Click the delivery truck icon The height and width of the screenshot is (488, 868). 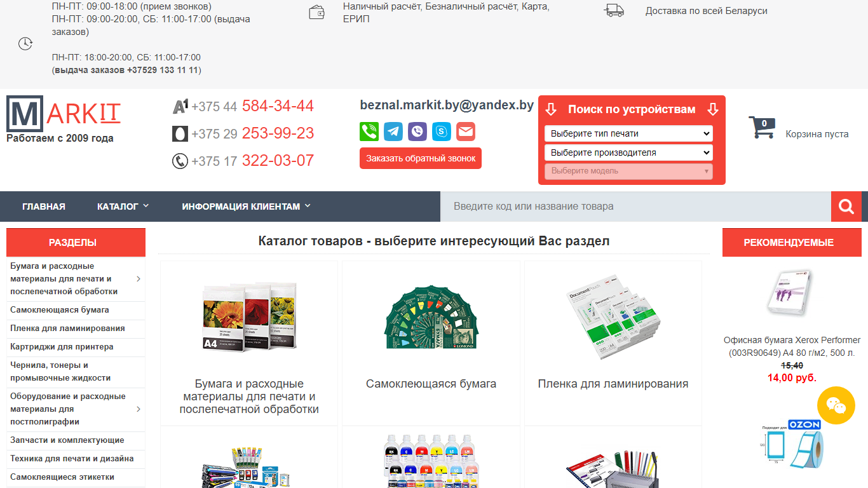point(614,10)
